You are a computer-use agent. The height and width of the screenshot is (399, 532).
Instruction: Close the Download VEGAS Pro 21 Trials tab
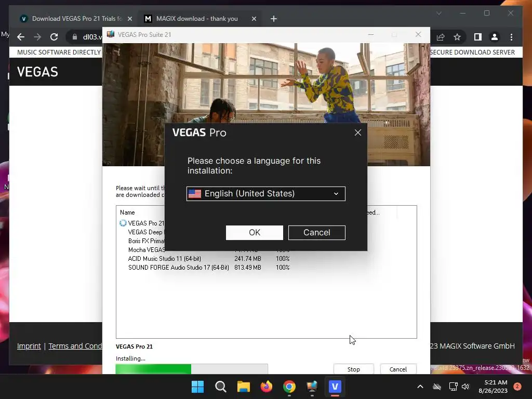coord(129,19)
